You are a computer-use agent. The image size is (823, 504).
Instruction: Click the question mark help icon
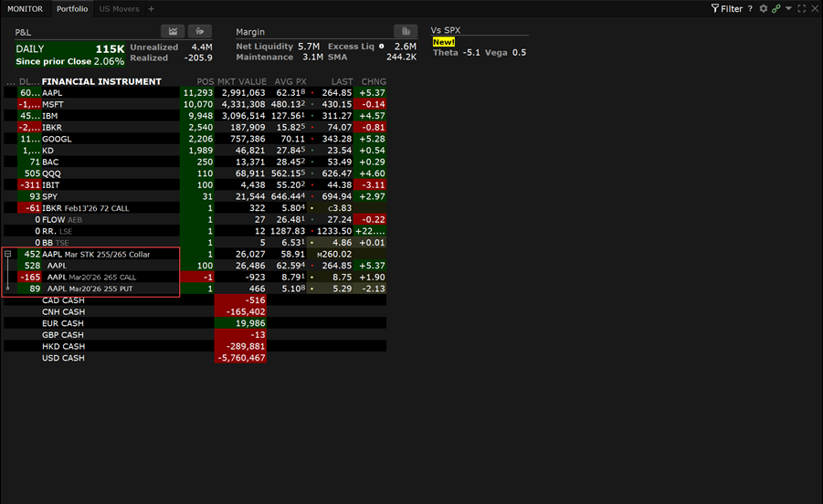click(750, 8)
